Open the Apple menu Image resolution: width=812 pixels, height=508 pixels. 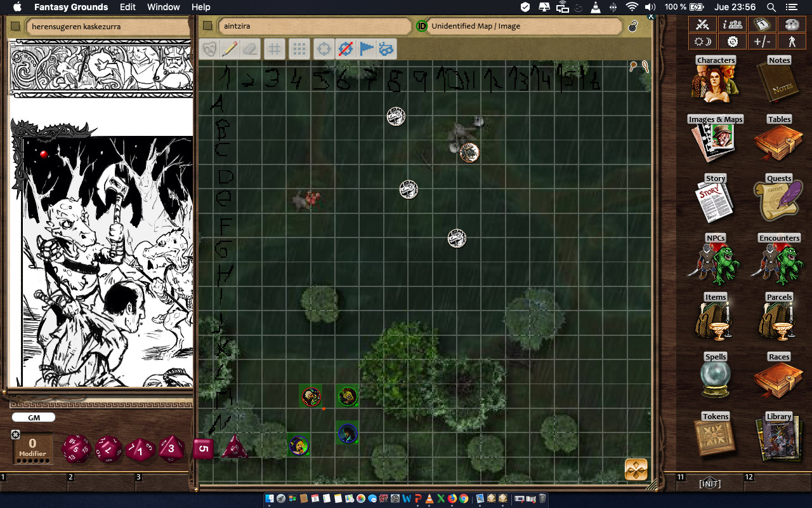[17, 7]
